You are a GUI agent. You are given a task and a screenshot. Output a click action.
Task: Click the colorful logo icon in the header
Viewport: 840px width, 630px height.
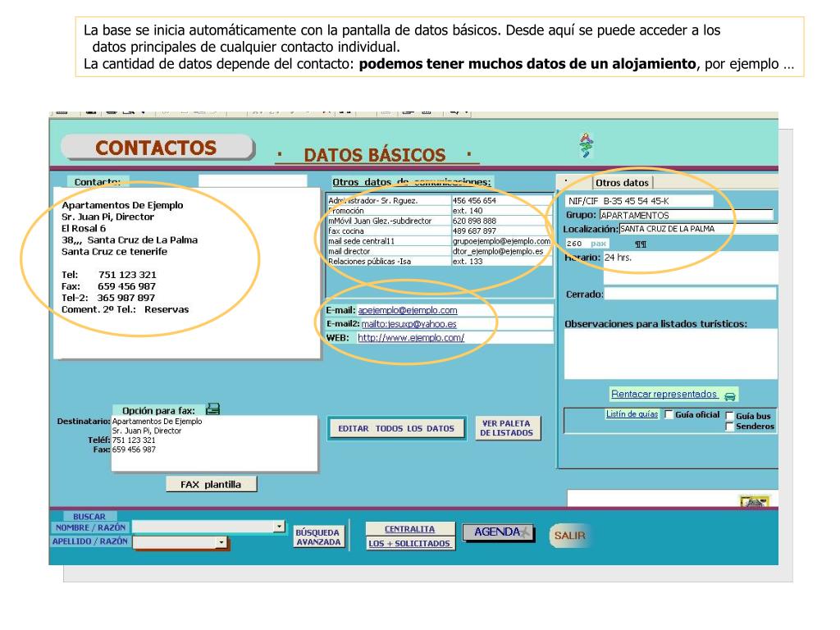[586, 145]
